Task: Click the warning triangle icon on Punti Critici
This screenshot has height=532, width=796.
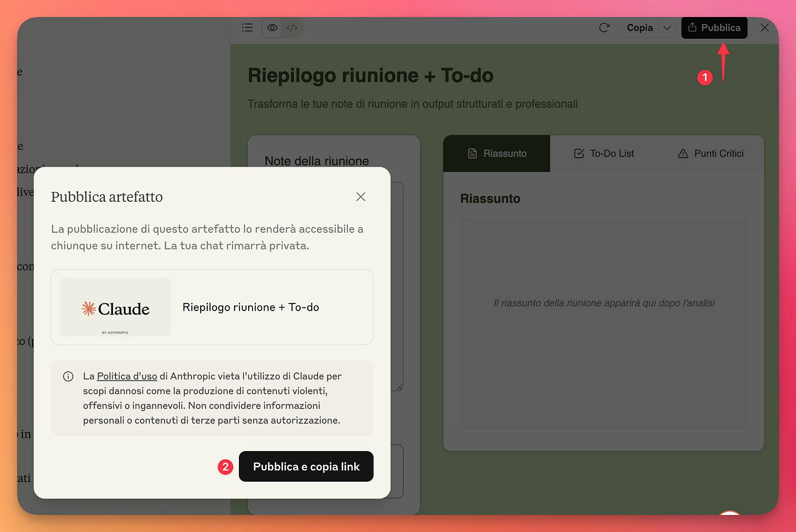Action: point(683,154)
